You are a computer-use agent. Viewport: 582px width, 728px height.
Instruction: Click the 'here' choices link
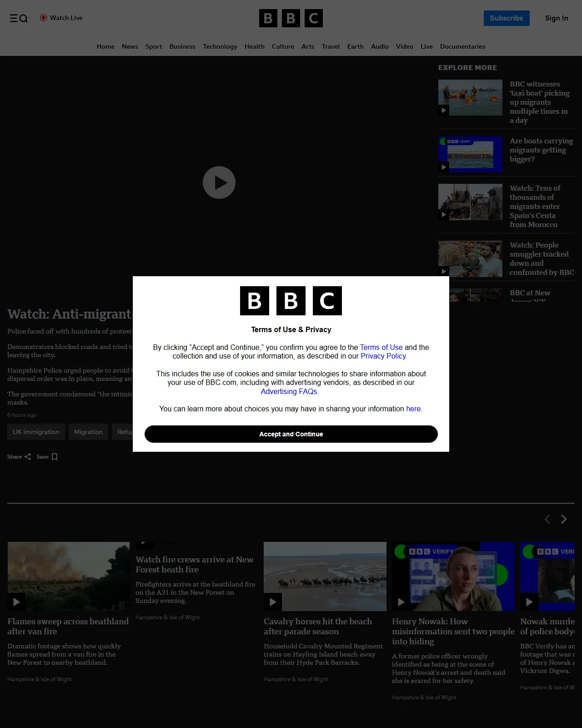pos(413,409)
